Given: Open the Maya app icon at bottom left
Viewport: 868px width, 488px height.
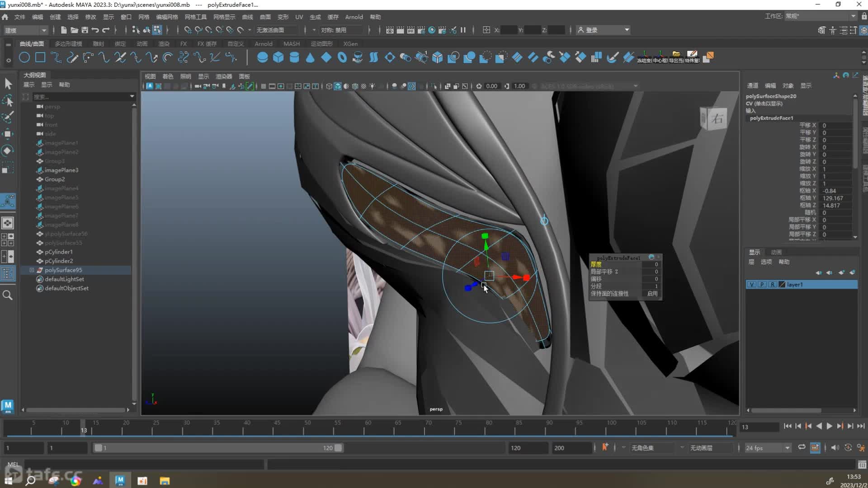Looking at the screenshot, I should click(x=8, y=406).
